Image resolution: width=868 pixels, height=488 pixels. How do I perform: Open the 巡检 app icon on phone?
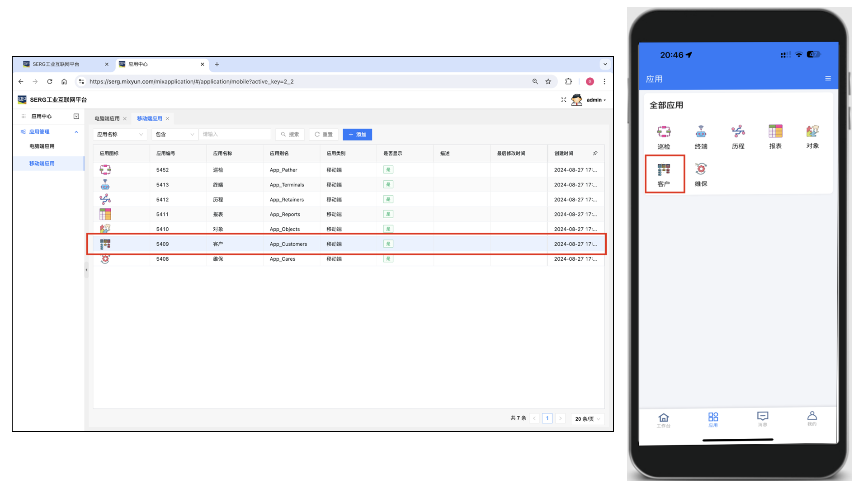click(x=664, y=132)
